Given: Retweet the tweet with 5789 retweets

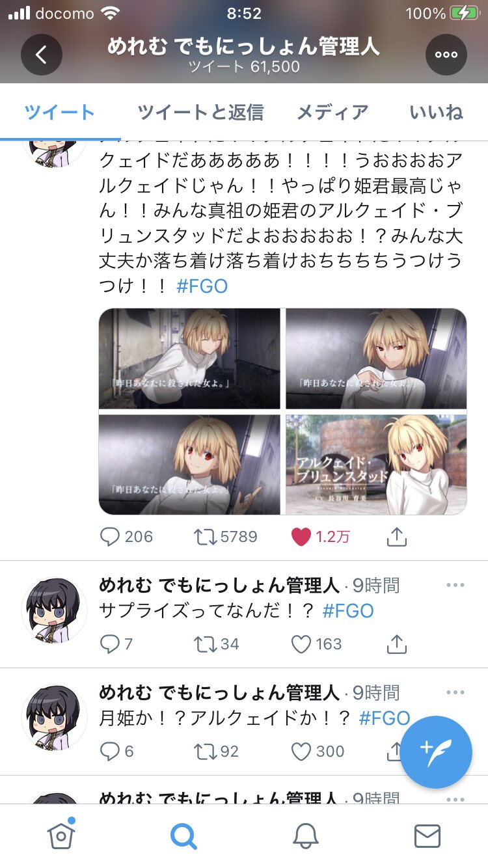Looking at the screenshot, I should (x=204, y=537).
